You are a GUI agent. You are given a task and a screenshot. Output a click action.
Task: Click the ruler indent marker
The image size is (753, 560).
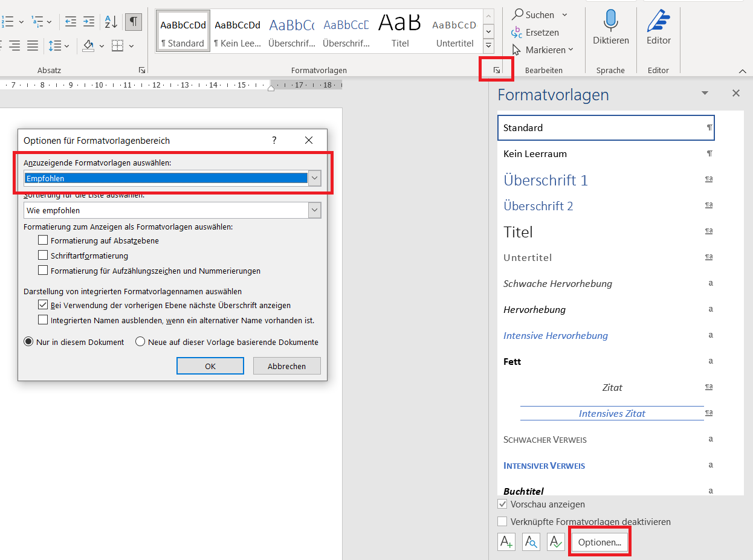pos(271,88)
